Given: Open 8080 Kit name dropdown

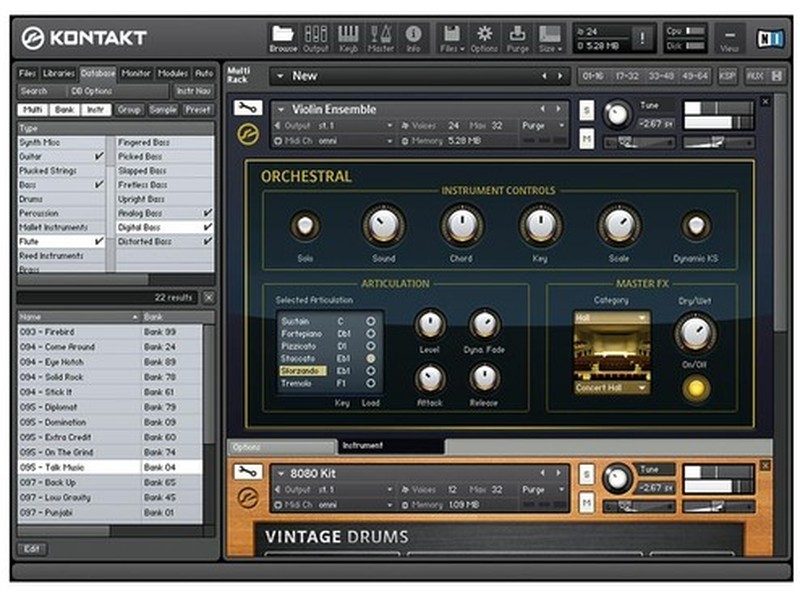Looking at the screenshot, I should coord(281,473).
